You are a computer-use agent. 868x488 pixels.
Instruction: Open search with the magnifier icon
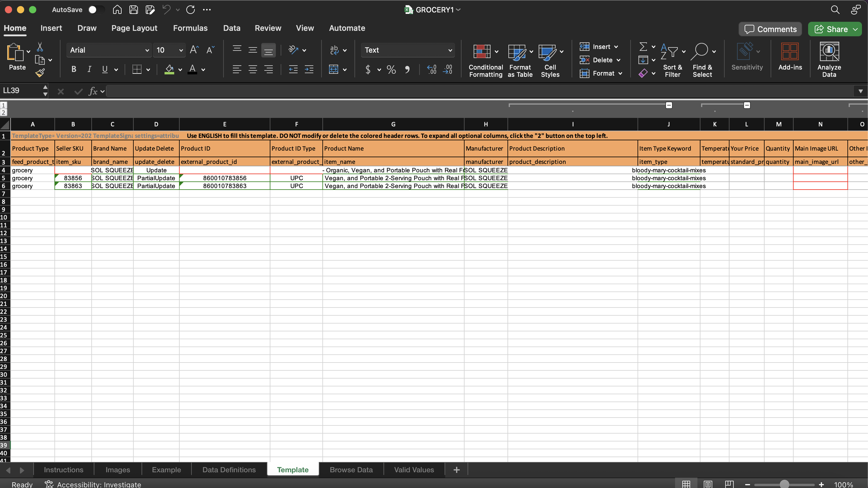(x=835, y=10)
